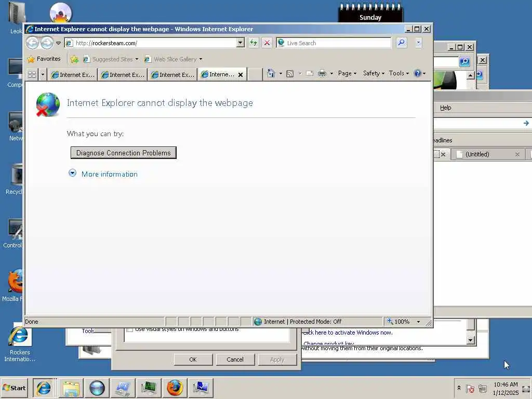
Task: Click the Firefox icon in taskbar
Action: tap(175, 388)
